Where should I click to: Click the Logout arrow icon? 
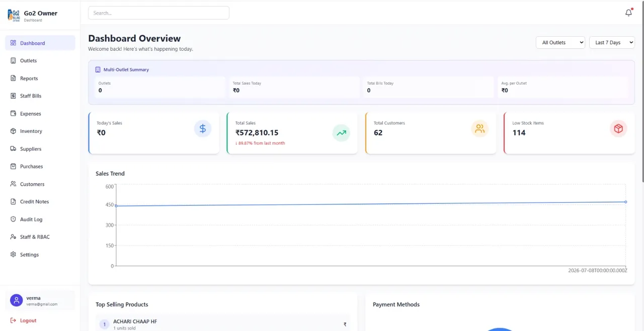click(13, 320)
